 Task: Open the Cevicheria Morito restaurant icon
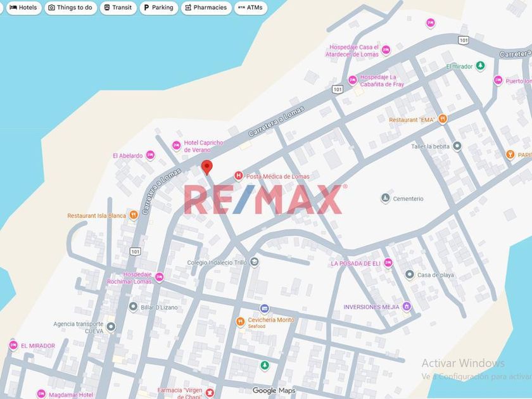(x=240, y=322)
